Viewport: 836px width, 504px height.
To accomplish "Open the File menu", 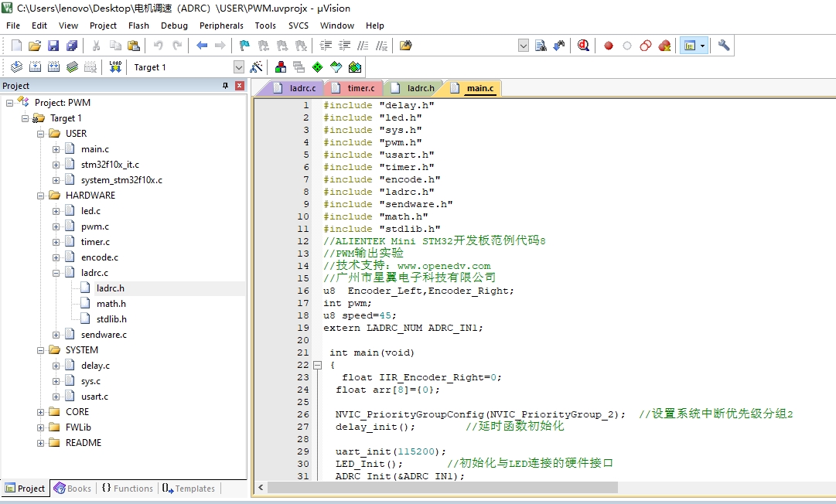I will tap(13, 26).
